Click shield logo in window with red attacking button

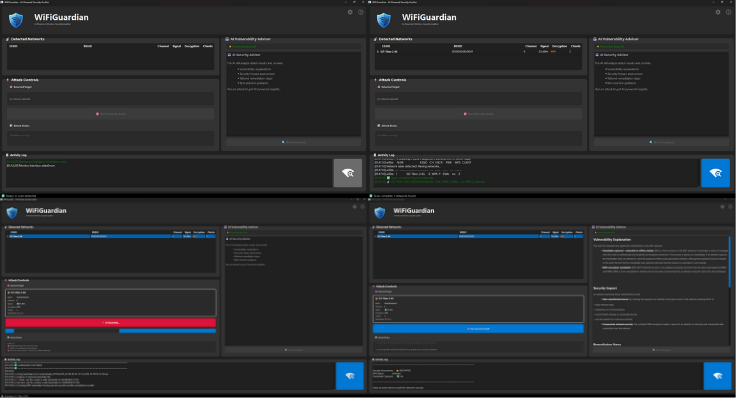12,213
